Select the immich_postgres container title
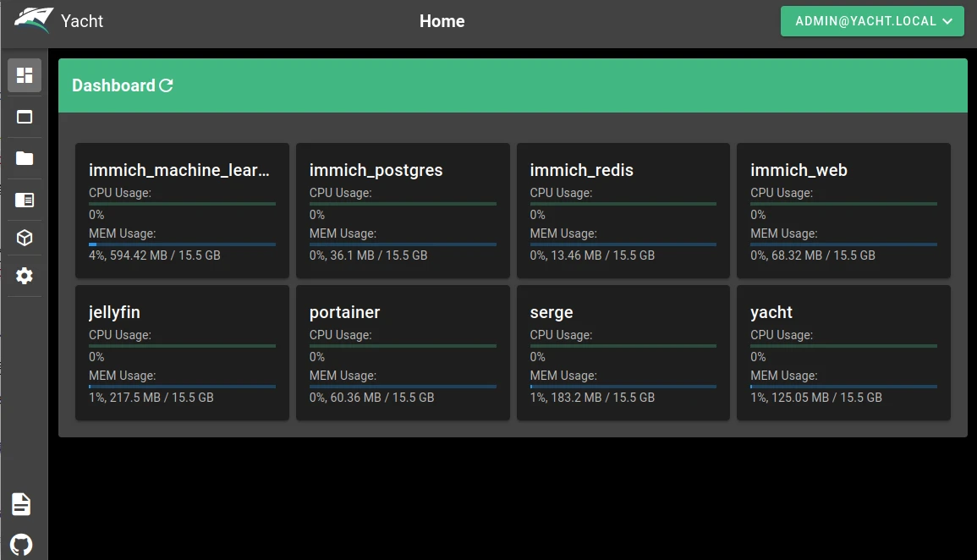Screen dimensions: 977x560 (x=376, y=170)
